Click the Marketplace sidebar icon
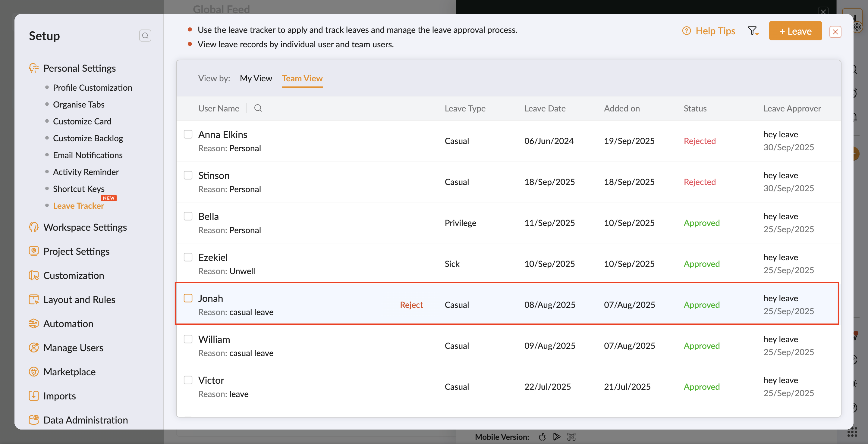The height and width of the screenshot is (444, 868). click(x=34, y=372)
